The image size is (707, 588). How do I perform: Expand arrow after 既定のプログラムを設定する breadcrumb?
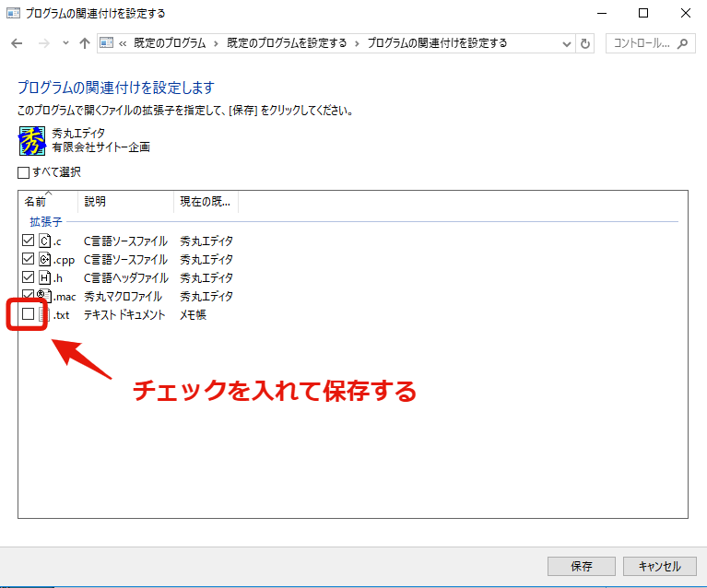357,43
